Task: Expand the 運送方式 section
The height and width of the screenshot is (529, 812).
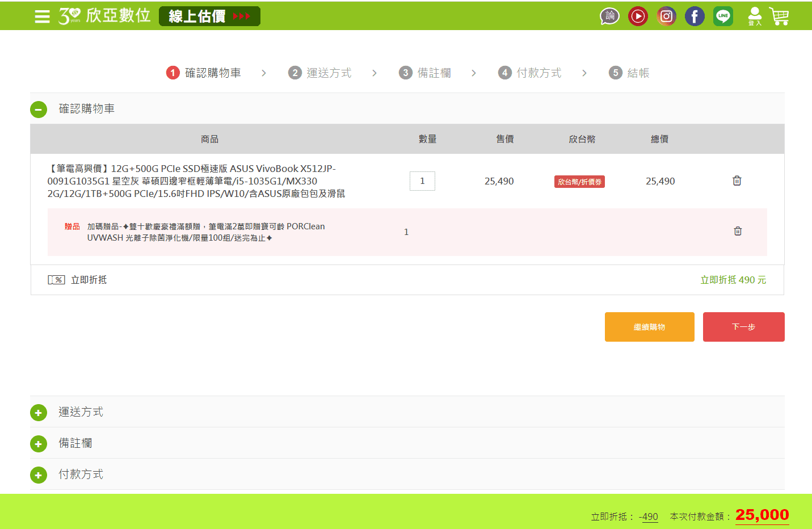Action: (x=39, y=413)
